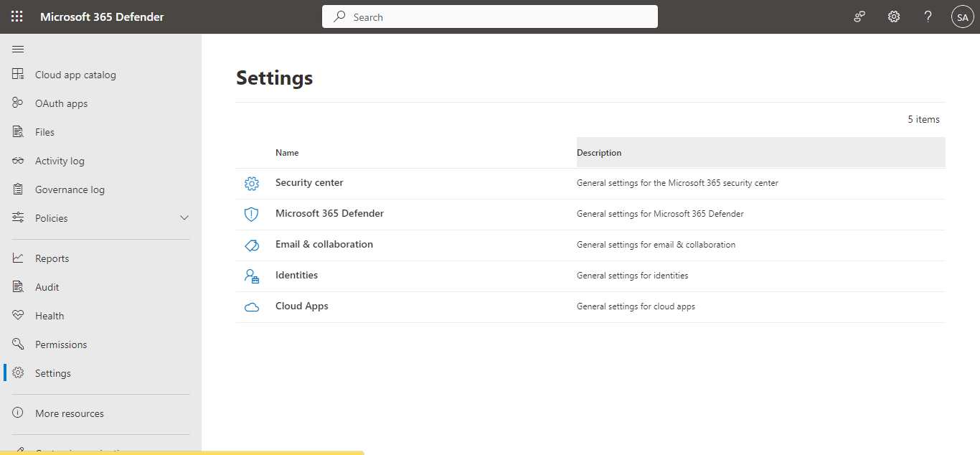Select Settings in the left navigation
Viewport: 980px width, 455px height.
pyautogui.click(x=52, y=372)
